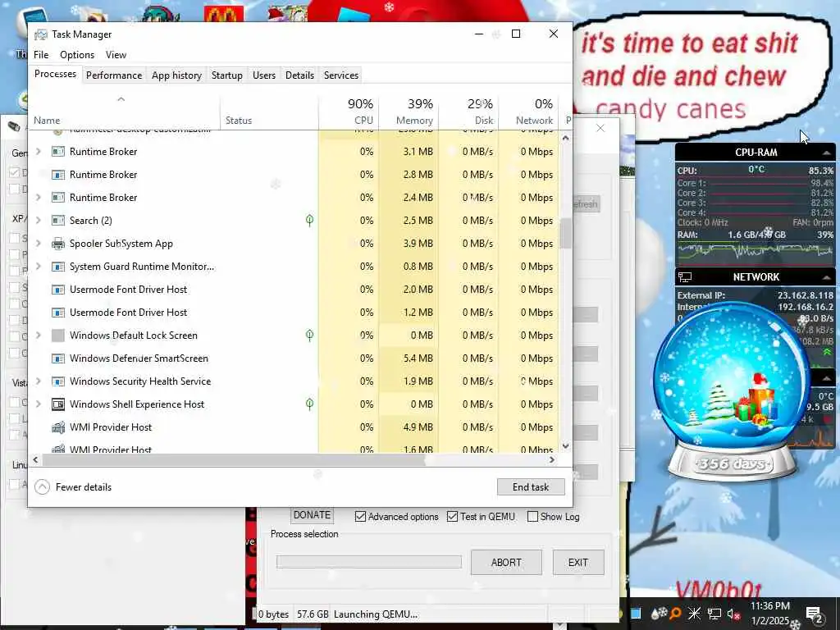Collapse Task Manager with Fewer details
Viewport: 840px width, 630px height.
[73, 487]
